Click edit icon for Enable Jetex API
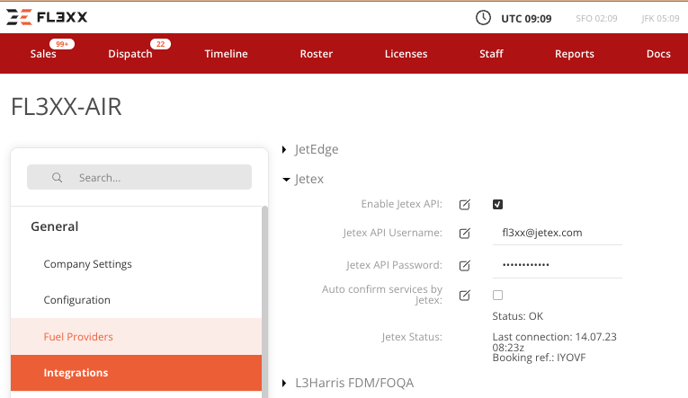The width and height of the screenshot is (688, 398). 465,204
